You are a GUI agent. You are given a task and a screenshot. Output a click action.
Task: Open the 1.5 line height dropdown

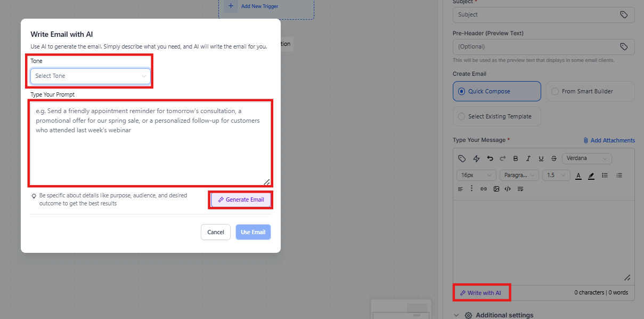tap(557, 175)
